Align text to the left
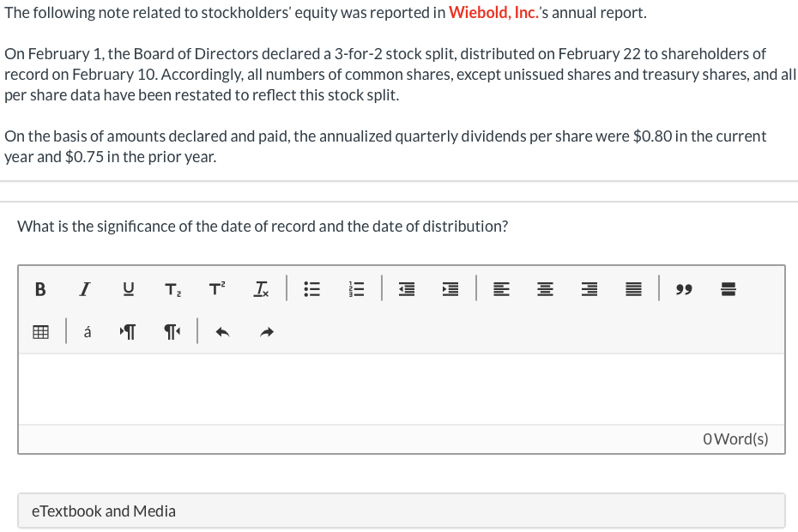The width and height of the screenshot is (798, 532). pyautogui.click(x=501, y=289)
